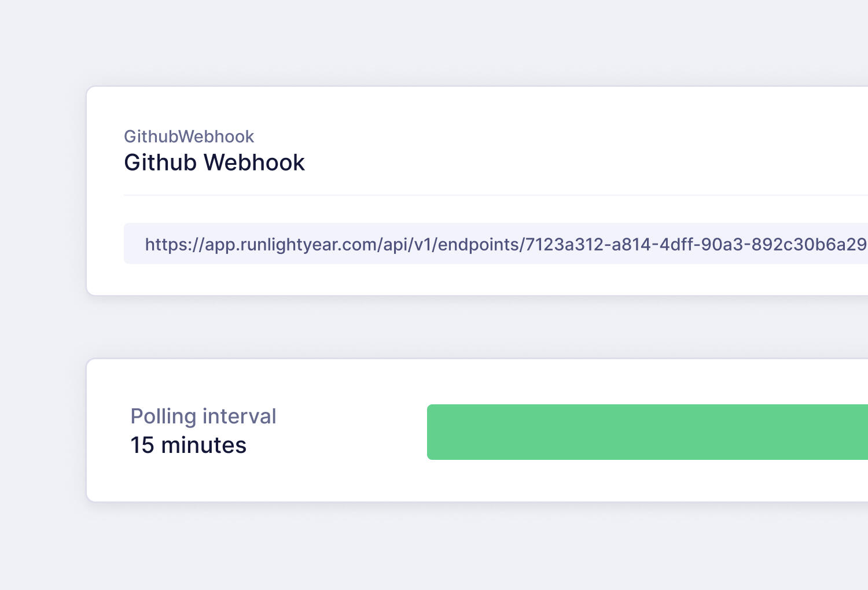The image size is (868, 590).
Task: Click the word "minutes" under Polling interval
Action: pyautogui.click(x=204, y=445)
